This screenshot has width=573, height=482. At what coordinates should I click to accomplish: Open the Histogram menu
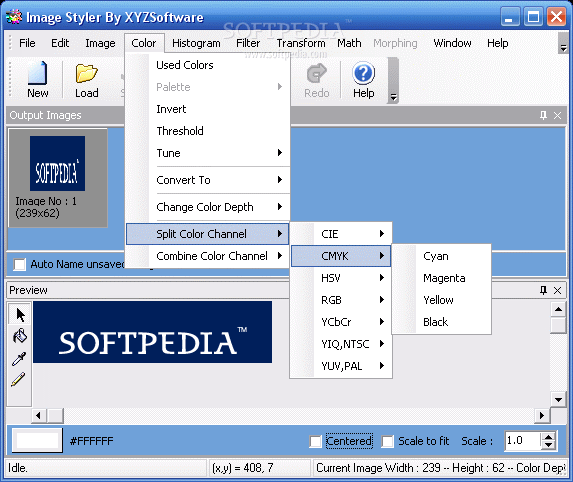[196, 43]
